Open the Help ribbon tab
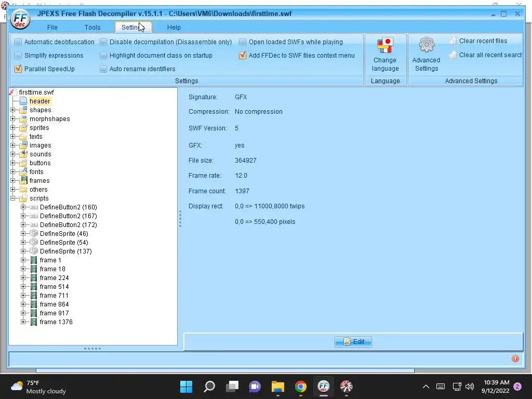 [174, 28]
